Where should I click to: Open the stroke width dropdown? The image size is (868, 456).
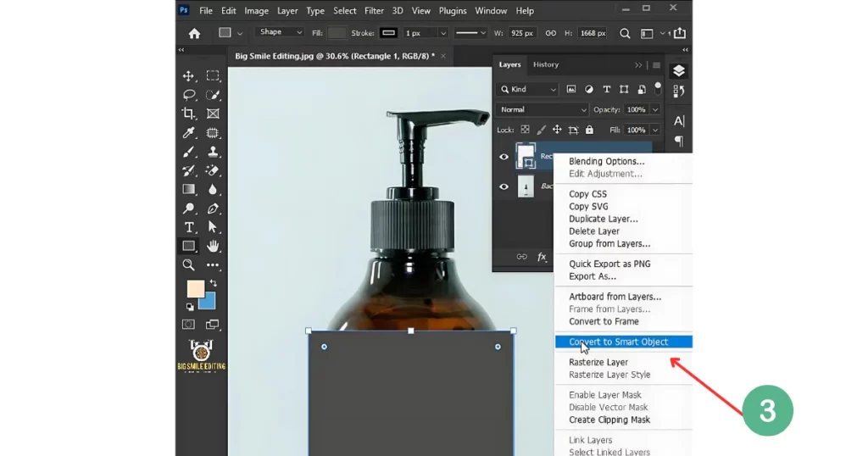(442, 33)
